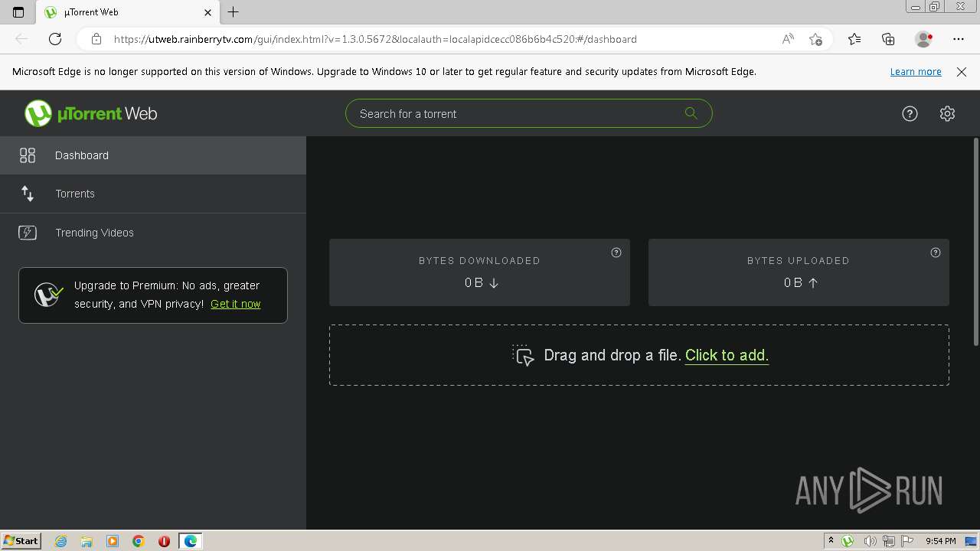The image size is (980, 551).
Task: Close the µTorrent Web tab
Action: click(x=207, y=12)
